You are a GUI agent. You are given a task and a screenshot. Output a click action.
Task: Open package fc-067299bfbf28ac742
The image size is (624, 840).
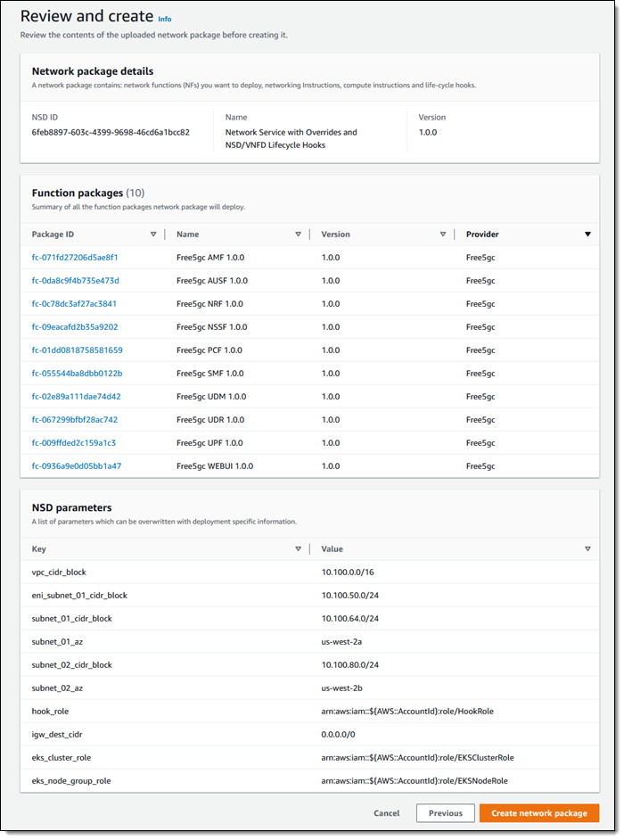[x=75, y=419]
